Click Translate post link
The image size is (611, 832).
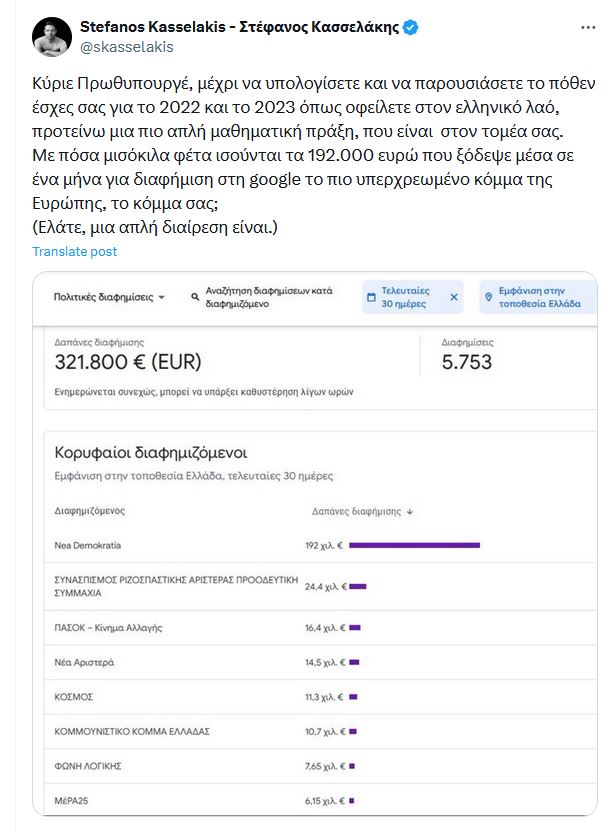(x=74, y=251)
